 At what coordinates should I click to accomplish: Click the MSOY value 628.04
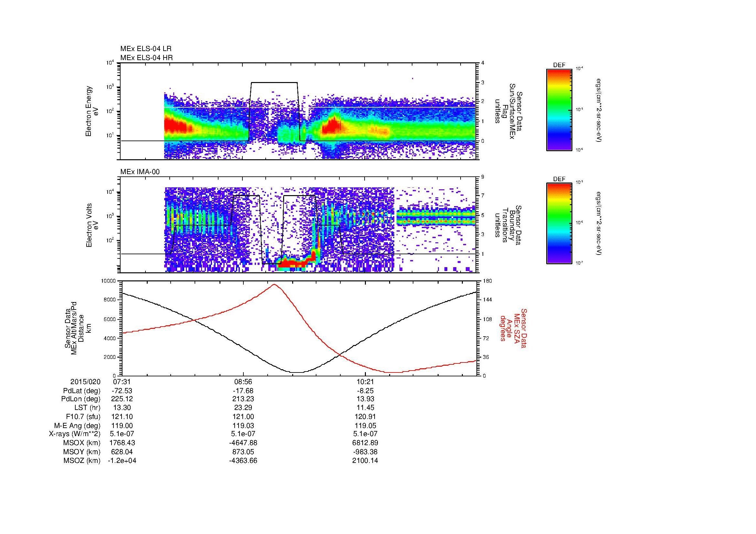coord(122,452)
